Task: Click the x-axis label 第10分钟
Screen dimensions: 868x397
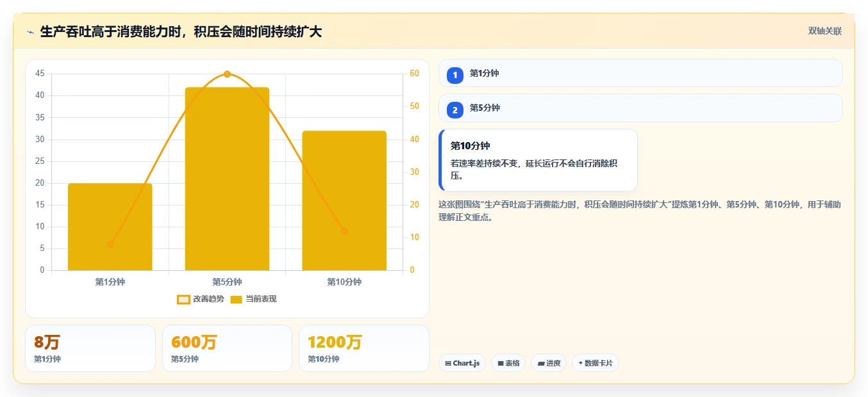Action: coord(344,282)
